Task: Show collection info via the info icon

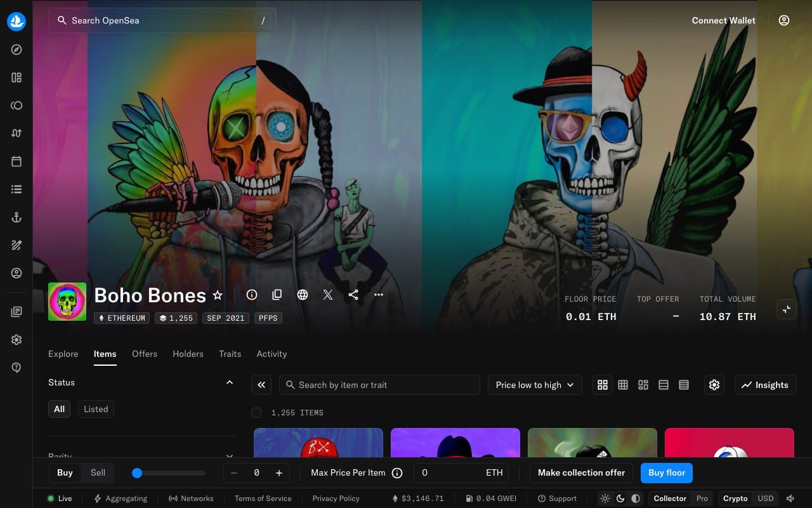Action: pyautogui.click(x=252, y=295)
